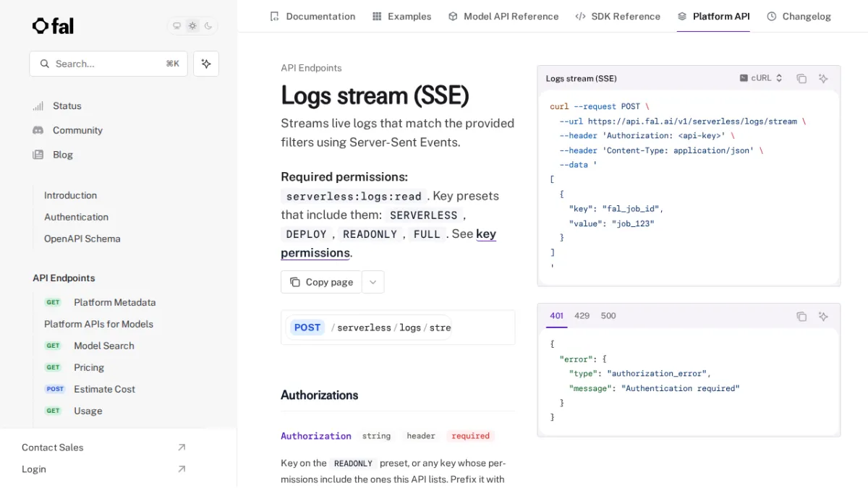Switch to system theme mode
Viewport: 868px width, 488px height.
coord(176,26)
